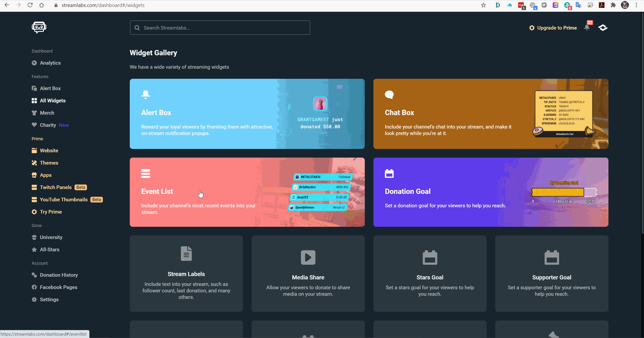Click the Donation History icon
This screenshot has height=338, width=644.
[x=34, y=275]
